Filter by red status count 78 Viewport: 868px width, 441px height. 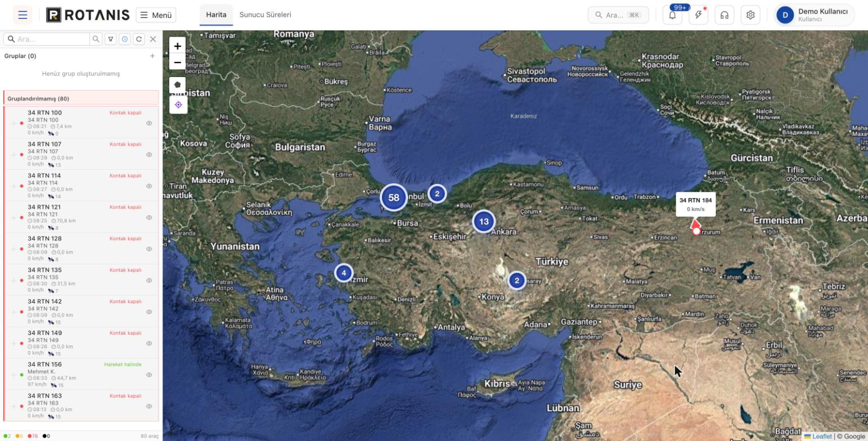33,436
